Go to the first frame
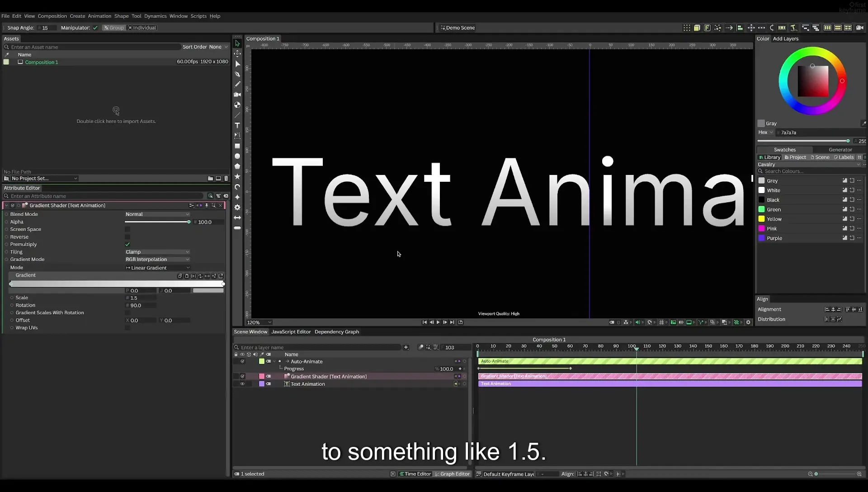The image size is (868, 492). (x=425, y=322)
